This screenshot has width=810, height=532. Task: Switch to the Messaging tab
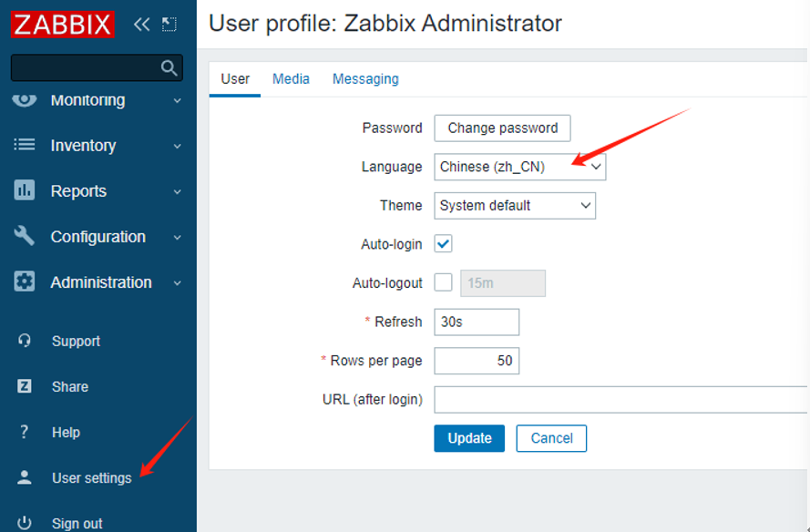coord(365,79)
